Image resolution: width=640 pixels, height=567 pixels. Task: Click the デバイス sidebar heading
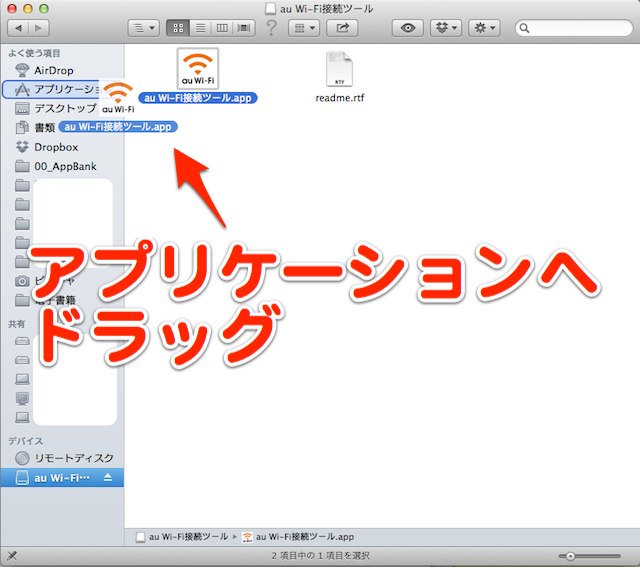[26, 441]
